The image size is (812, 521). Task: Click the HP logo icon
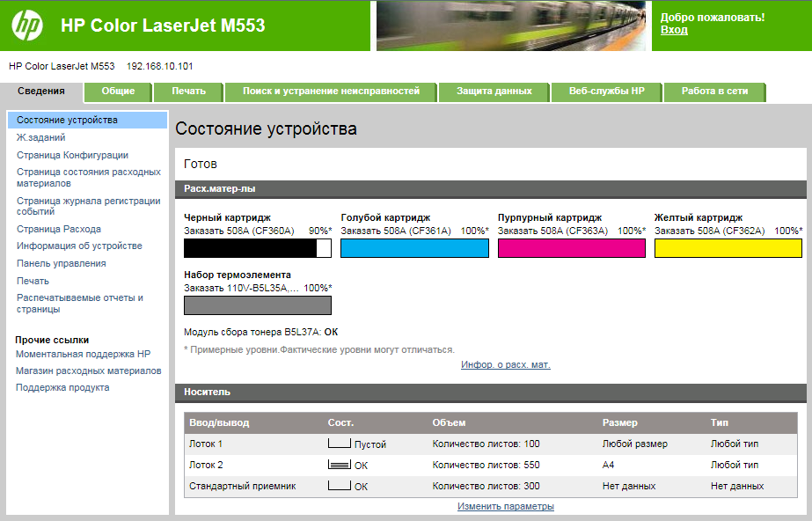(27, 26)
